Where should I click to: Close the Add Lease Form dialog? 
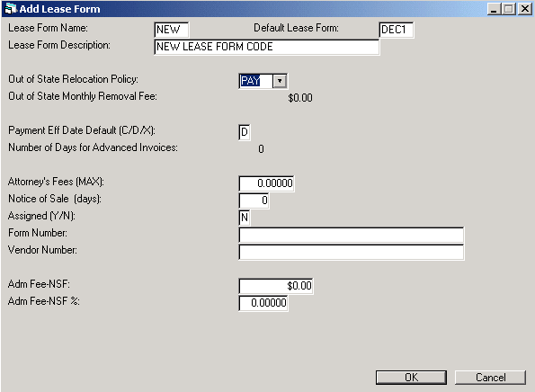point(525,8)
